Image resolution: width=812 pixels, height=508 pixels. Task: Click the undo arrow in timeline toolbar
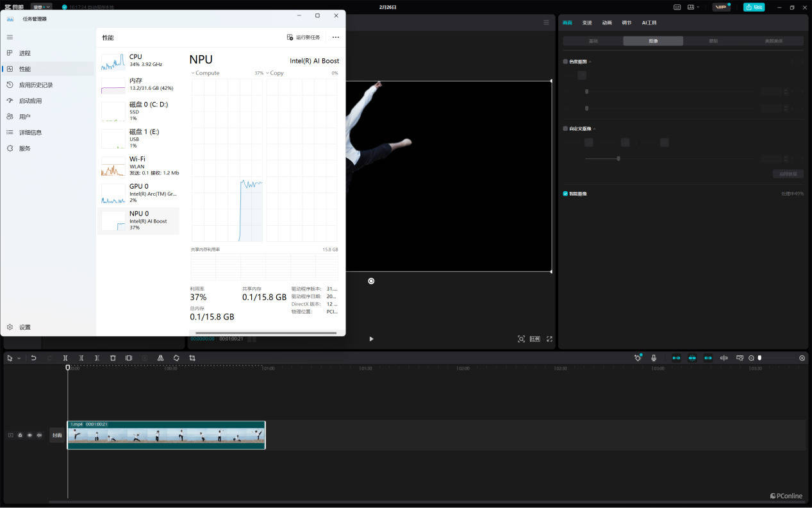33,358
